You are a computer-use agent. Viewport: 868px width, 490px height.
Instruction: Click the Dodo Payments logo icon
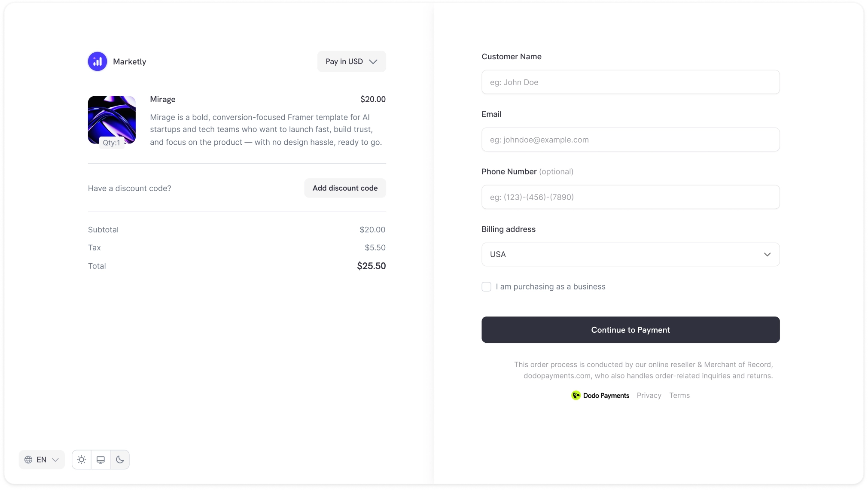576,395
